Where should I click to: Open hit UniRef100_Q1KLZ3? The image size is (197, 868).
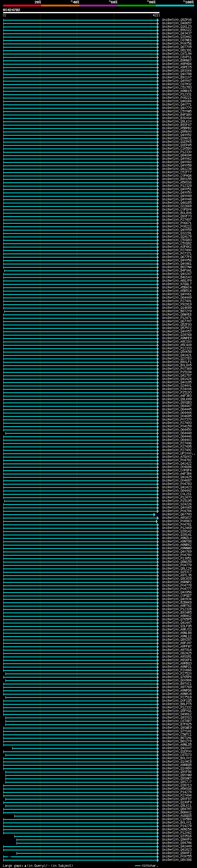click(x=176, y=26)
